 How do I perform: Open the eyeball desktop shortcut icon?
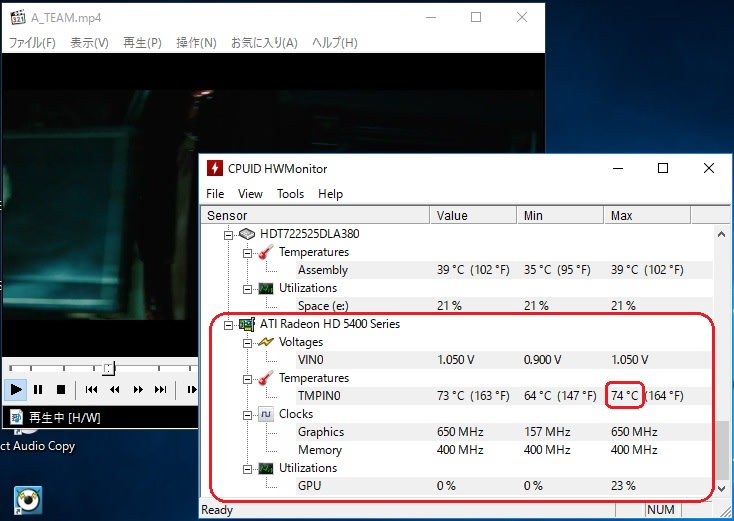(x=28, y=500)
